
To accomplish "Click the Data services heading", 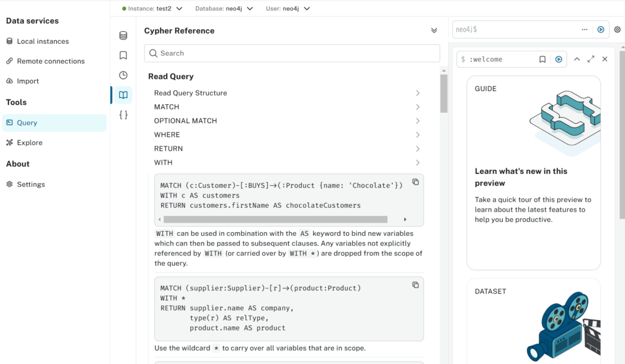I will click(32, 21).
